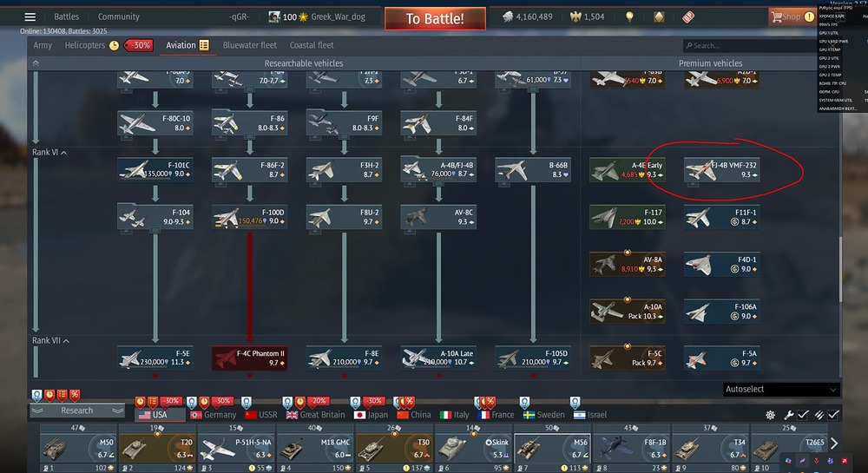Select the B-66B bomber
This screenshot has width=868, height=473.
tap(533, 170)
